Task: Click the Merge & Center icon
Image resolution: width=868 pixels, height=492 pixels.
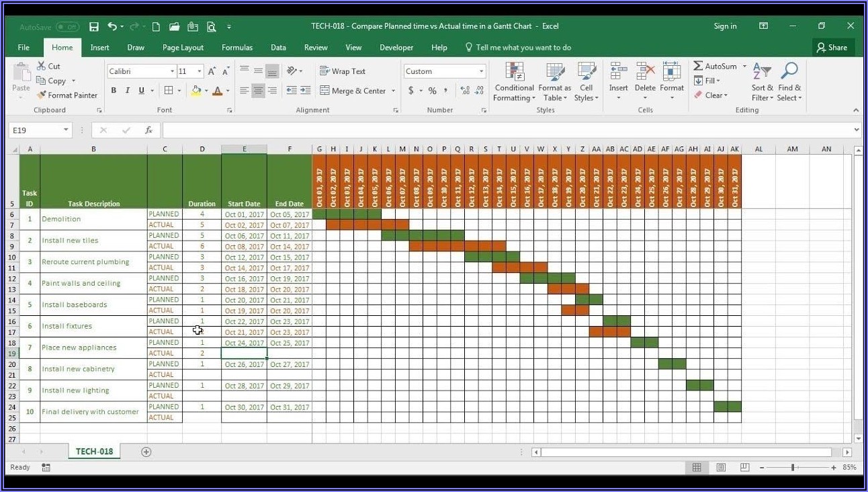Action: (x=325, y=91)
